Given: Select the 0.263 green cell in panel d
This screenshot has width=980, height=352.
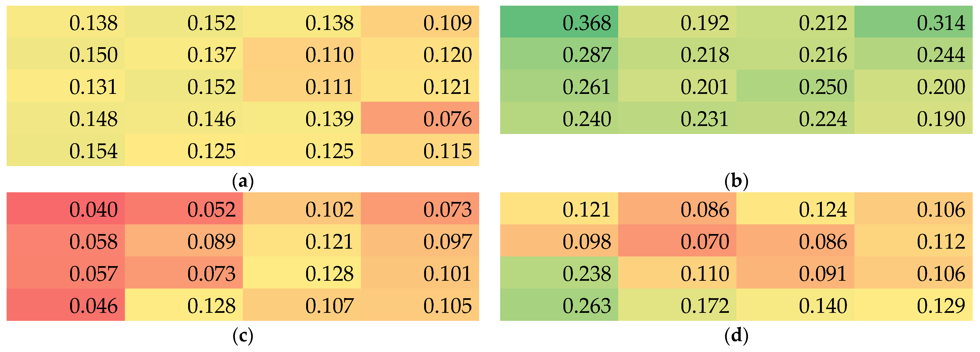Looking at the screenshot, I should point(559,305).
